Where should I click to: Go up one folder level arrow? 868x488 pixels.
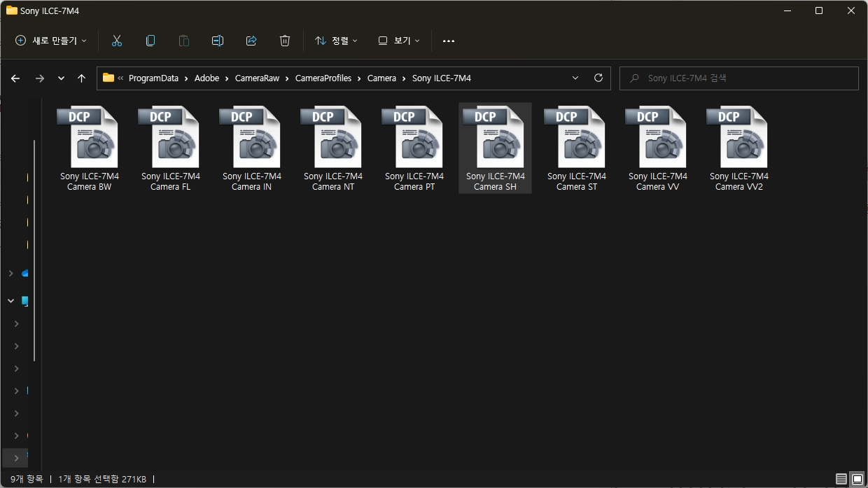pos(81,78)
